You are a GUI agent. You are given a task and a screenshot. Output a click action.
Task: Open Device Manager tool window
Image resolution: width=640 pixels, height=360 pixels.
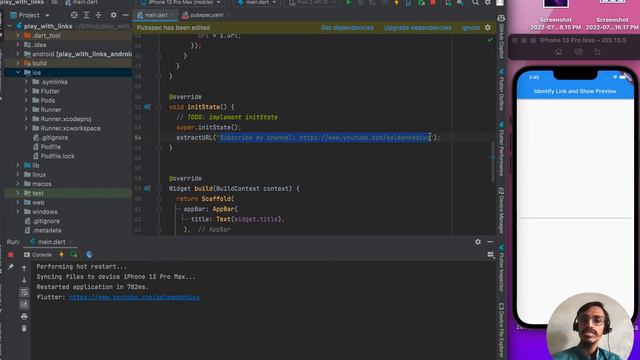pos(501,210)
